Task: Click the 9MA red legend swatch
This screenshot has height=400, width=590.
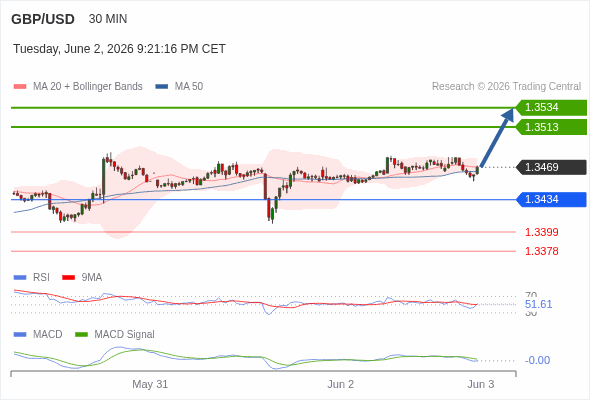Action: 68,278
